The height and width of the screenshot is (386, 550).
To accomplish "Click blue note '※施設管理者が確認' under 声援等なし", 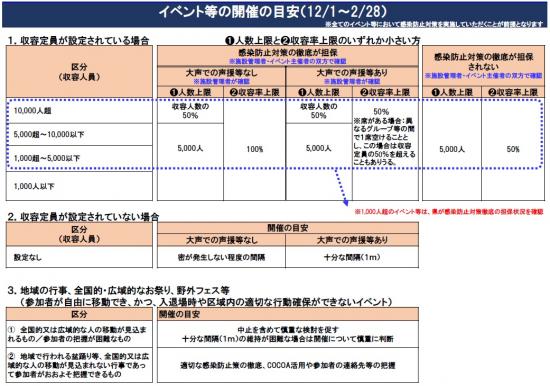I will click(x=221, y=81).
